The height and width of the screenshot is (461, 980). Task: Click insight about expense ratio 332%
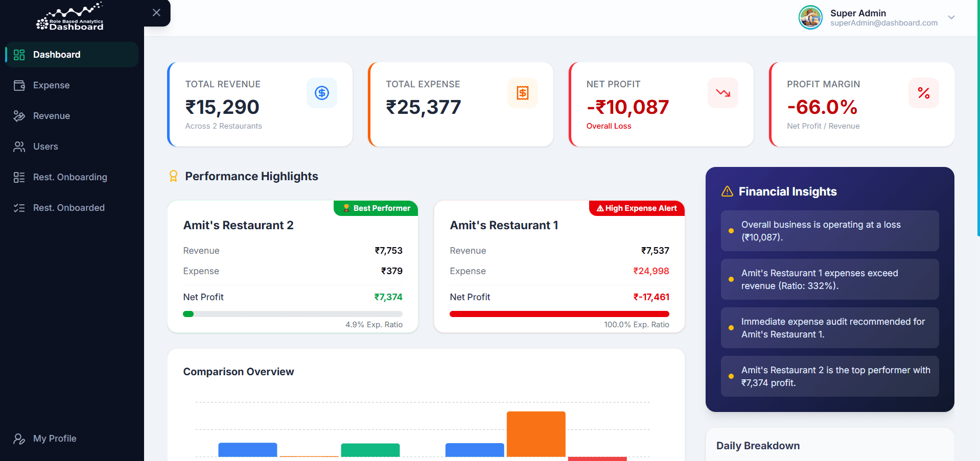pyautogui.click(x=830, y=279)
